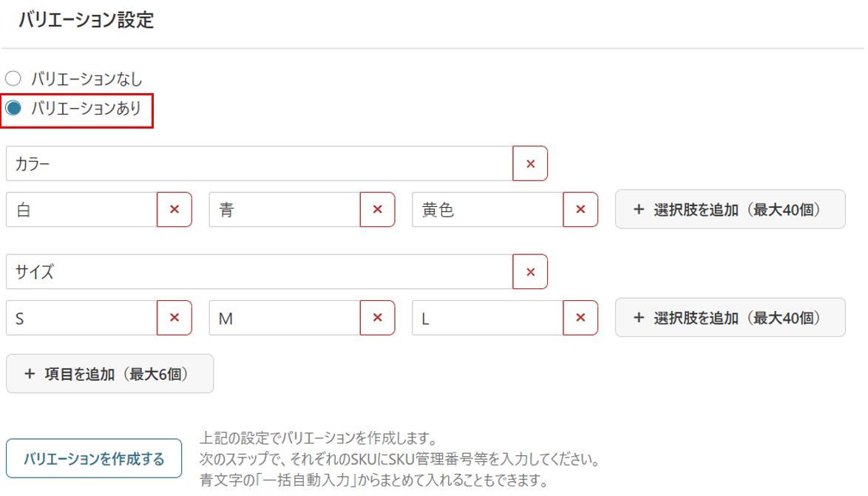Focus the M size text field
868x496 pixels.
pos(285,318)
